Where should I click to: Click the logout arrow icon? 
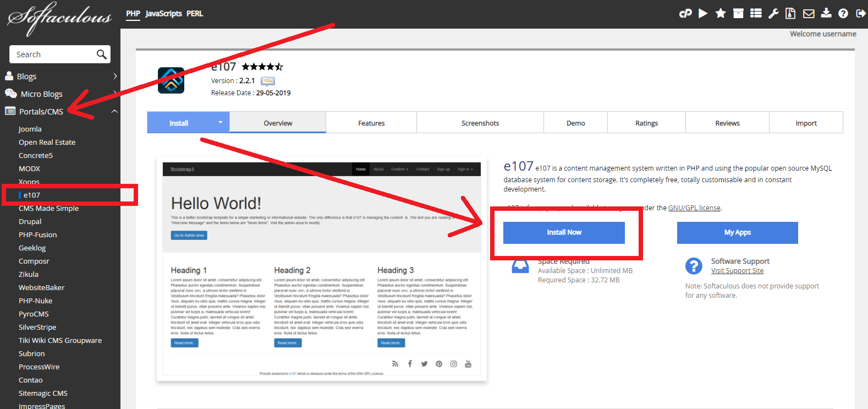coord(861,14)
